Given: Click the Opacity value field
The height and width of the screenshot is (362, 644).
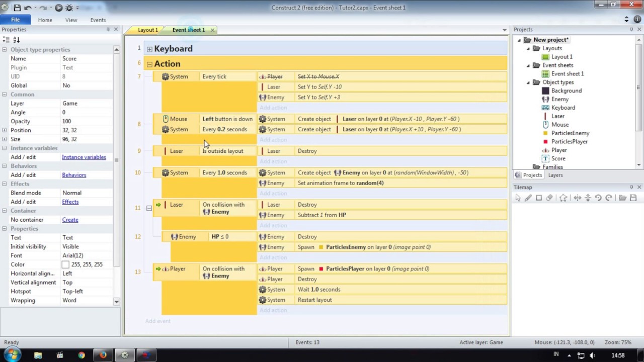Looking at the screenshot, I should pyautogui.click(x=87, y=121).
